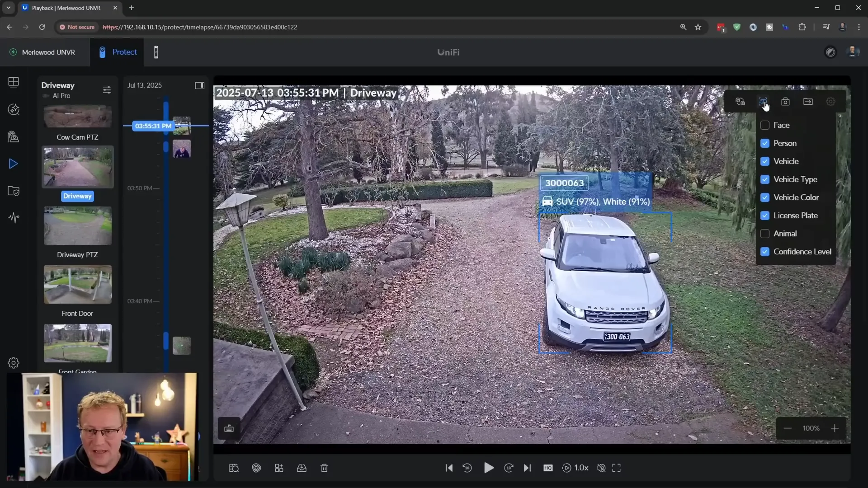Click the blue event segment near 03:40 PM

pyautogui.click(x=166, y=341)
